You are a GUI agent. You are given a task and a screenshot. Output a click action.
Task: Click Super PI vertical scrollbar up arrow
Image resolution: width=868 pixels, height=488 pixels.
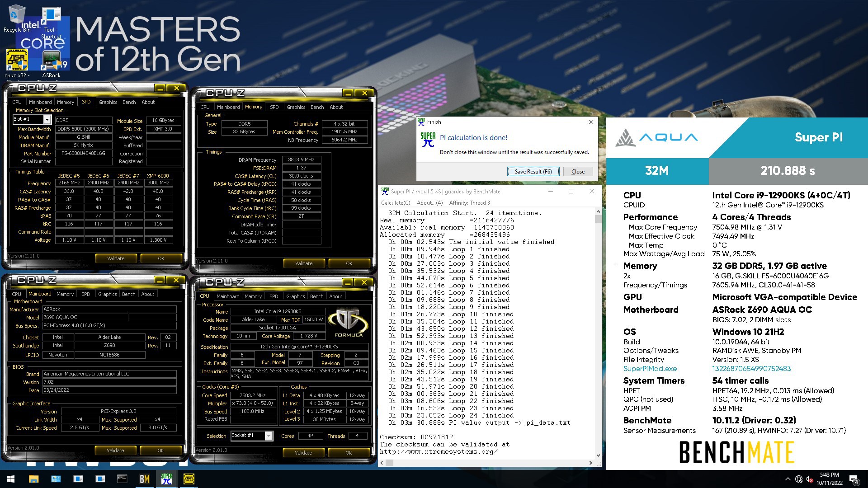598,211
